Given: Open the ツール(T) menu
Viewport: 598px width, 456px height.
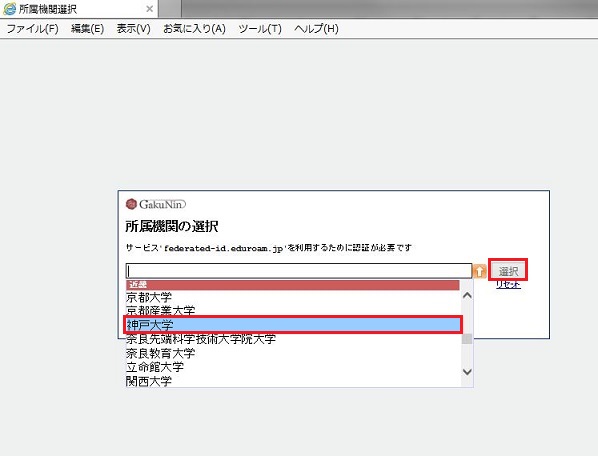Looking at the screenshot, I should pyautogui.click(x=260, y=29).
